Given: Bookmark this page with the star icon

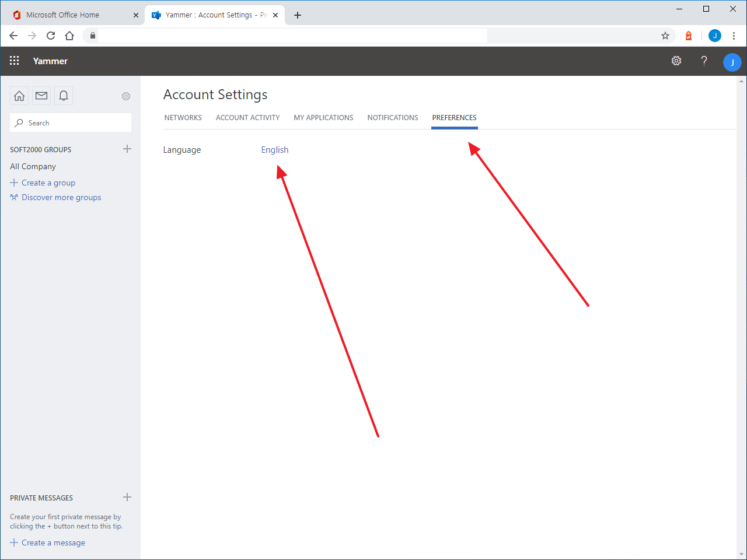Looking at the screenshot, I should point(665,36).
